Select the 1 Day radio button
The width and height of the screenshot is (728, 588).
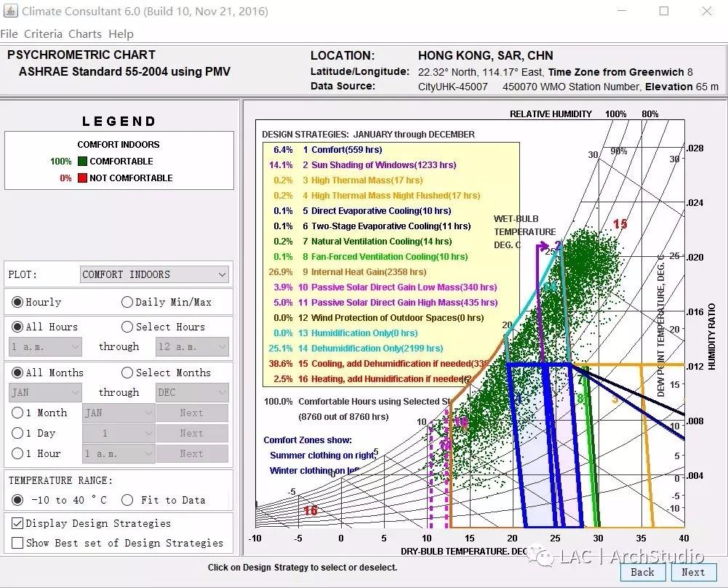point(17,433)
